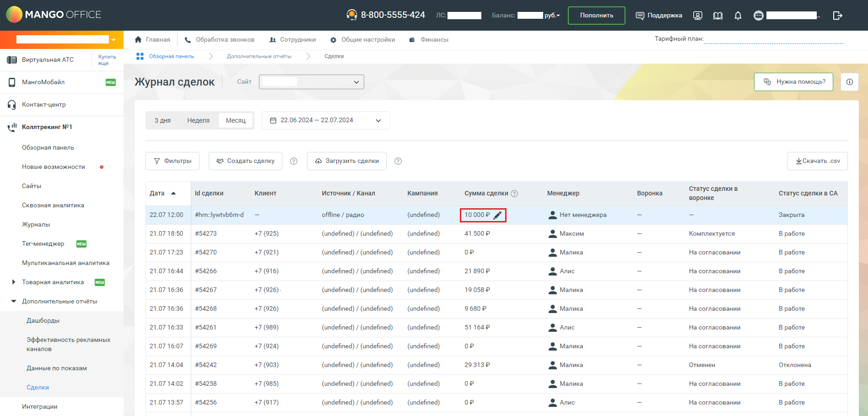Open Поддержка in the header
868x416 pixels.
pyautogui.click(x=659, y=16)
